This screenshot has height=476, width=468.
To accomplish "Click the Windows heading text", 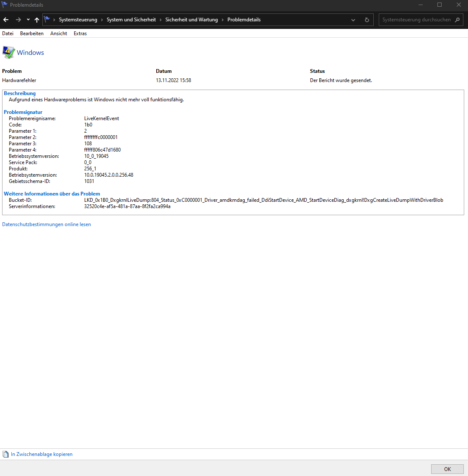I will 31,52.
